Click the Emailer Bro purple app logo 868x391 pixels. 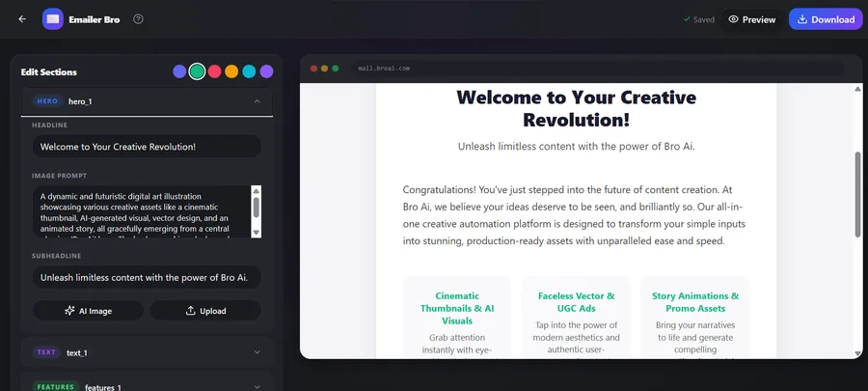53,19
